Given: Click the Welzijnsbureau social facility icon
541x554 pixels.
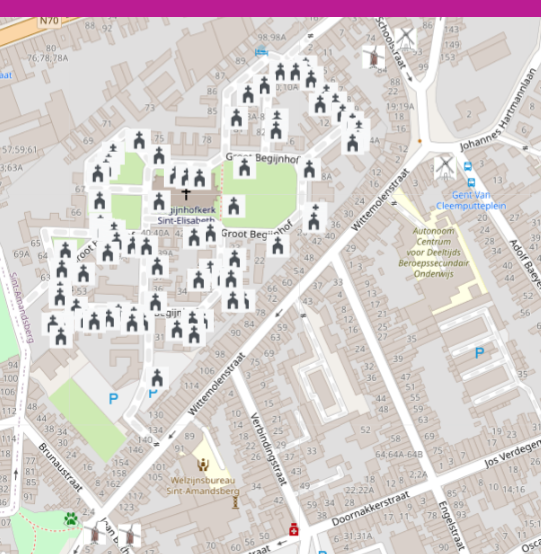Looking at the screenshot, I should [x=203, y=465].
